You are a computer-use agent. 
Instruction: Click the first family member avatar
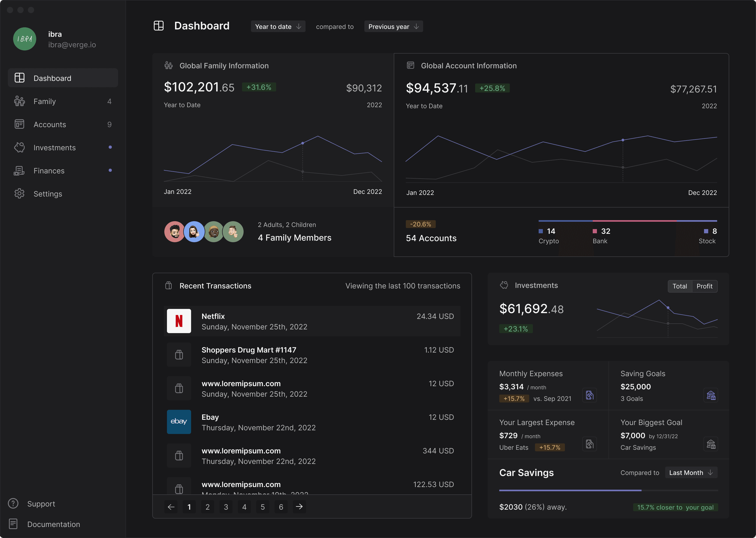click(x=175, y=231)
